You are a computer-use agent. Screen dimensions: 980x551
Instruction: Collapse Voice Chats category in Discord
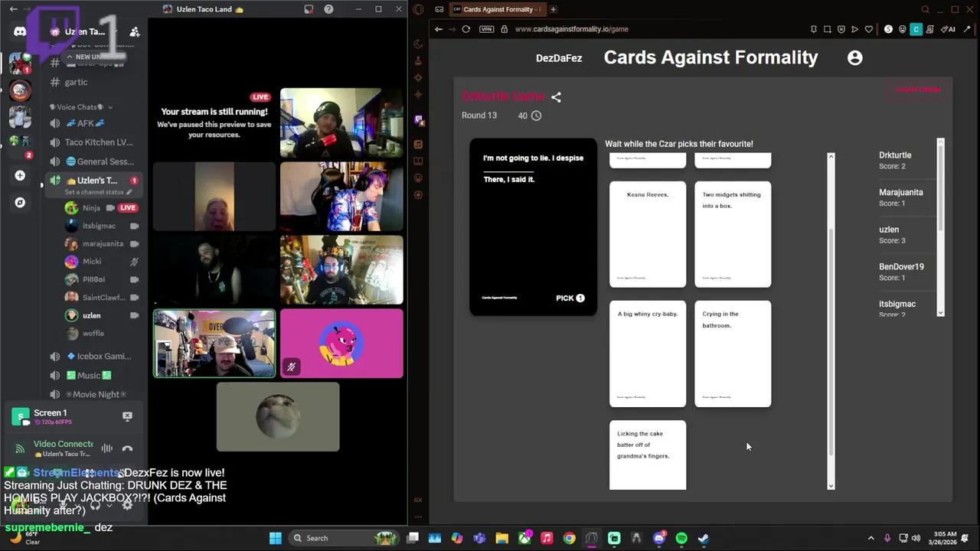(x=80, y=107)
